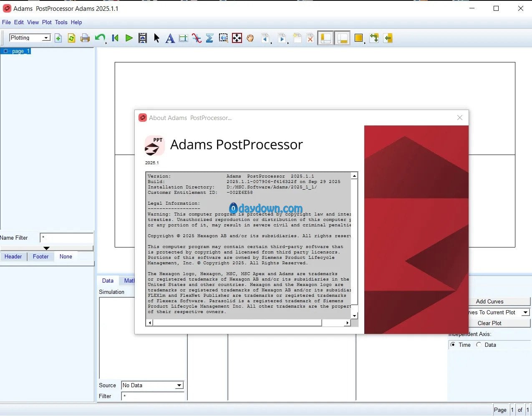Select the Data independent axis radio
This screenshot has height=416, width=532.
point(479,345)
